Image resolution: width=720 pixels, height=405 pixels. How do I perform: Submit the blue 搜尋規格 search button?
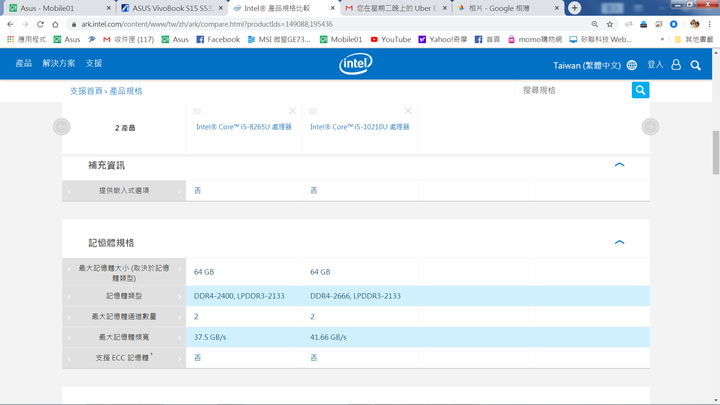pos(640,90)
